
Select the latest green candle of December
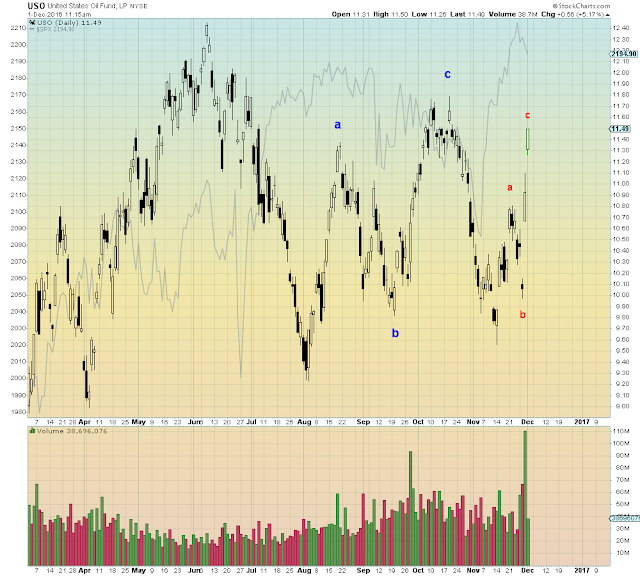tap(528, 140)
